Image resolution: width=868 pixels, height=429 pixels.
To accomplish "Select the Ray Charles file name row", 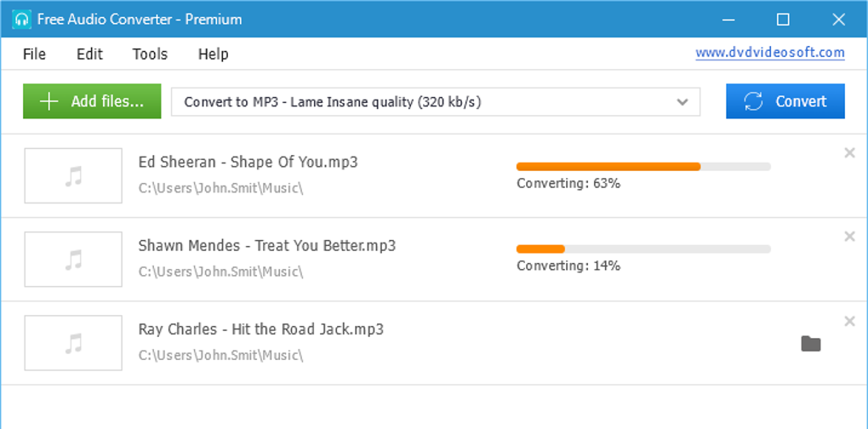I will tap(260, 329).
